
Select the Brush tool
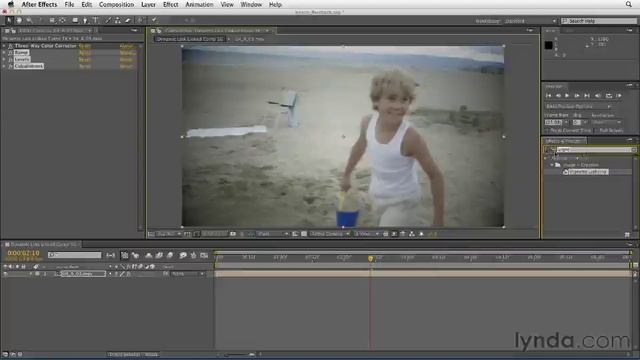point(108,20)
